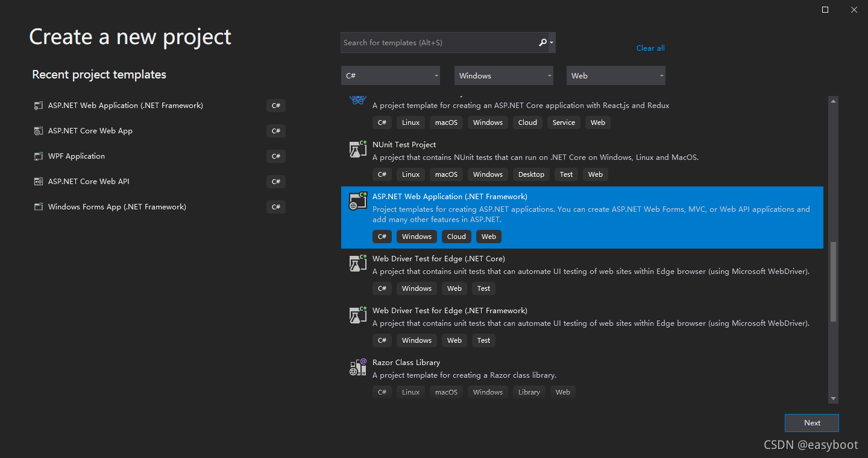The width and height of the screenshot is (868, 458).
Task: Click the ASP.NET Core Web App recent template icon
Action: click(39, 131)
